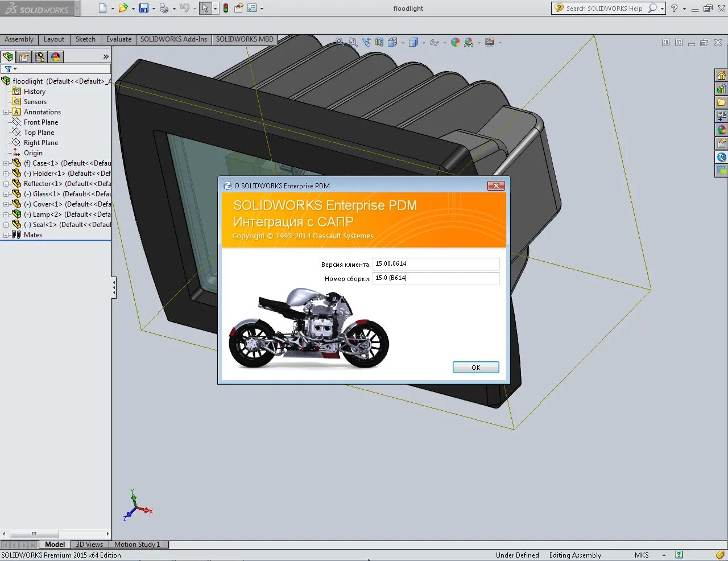728x561 pixels.
Task: Click the Apply Scene icon
Action: 469,42
